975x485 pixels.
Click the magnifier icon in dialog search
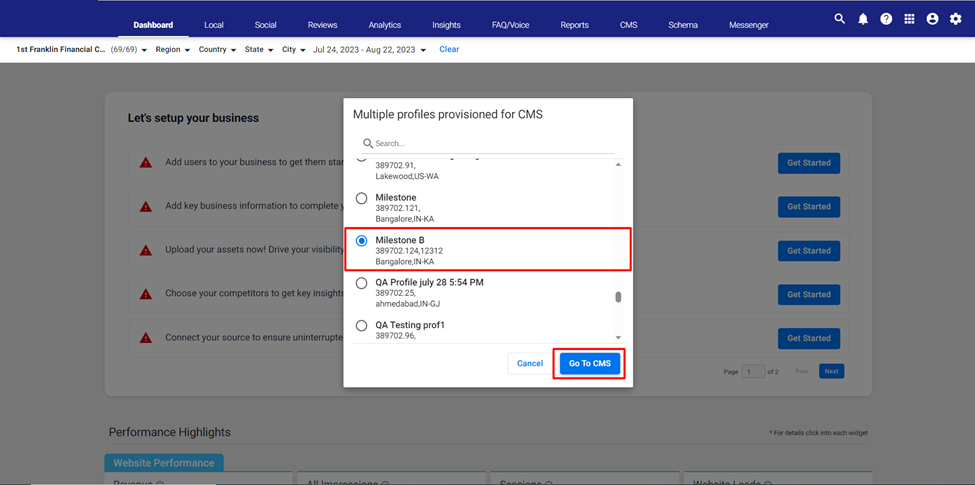(x=368, y=143)
